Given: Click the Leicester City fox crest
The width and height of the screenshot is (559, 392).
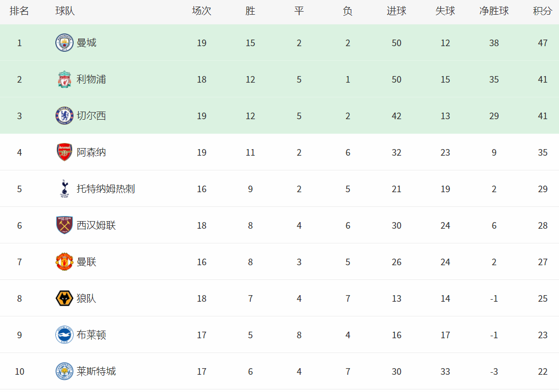Looking at the screenshot, I should tap(64, 371).
